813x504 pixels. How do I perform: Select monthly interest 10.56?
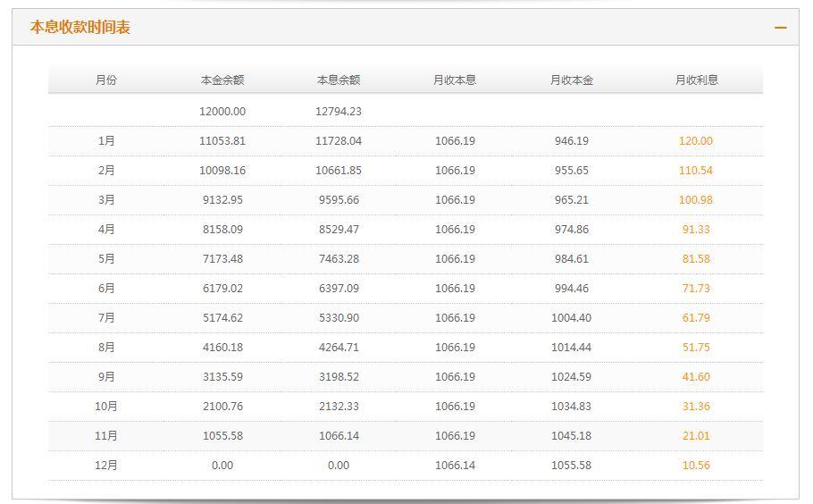coord(696,466)
